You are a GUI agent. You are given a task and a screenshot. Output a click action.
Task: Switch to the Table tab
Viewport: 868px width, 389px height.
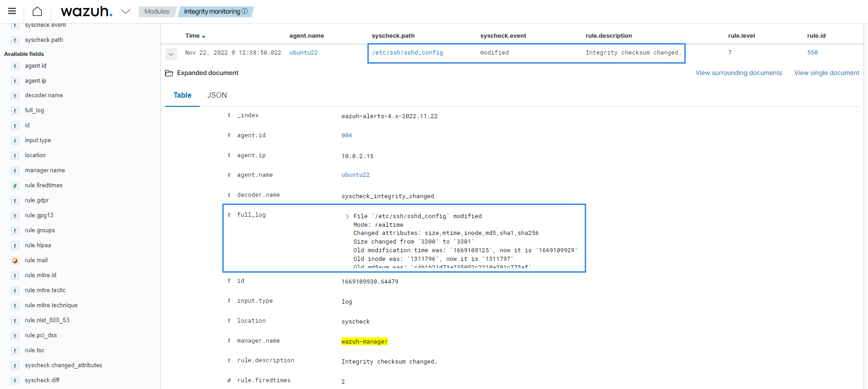coord(182,95)
